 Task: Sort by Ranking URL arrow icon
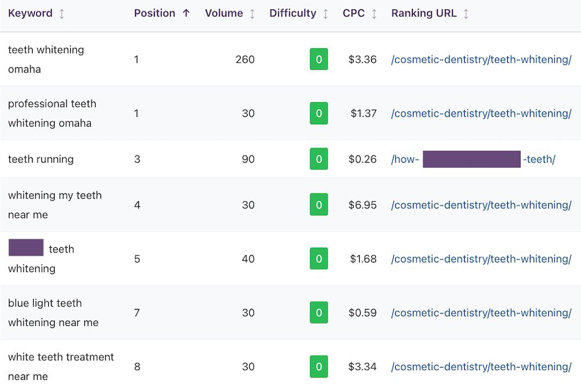(x=466, y=13)
